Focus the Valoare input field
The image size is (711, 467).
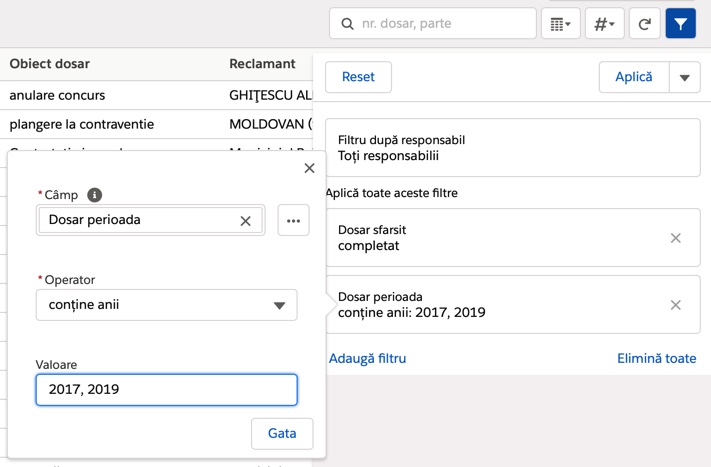click(x=166, y=389)
